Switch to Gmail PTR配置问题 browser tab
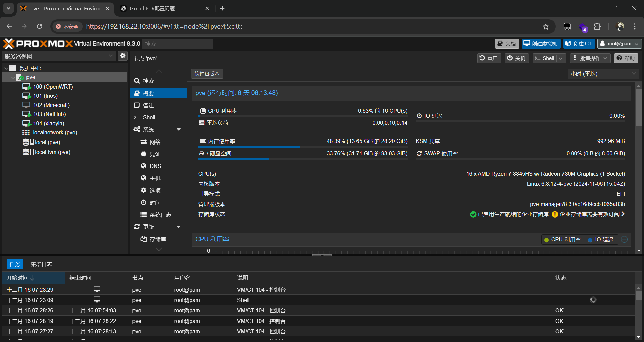The width and height of the screenshot is (644, 342). click(x=165, y=8)
